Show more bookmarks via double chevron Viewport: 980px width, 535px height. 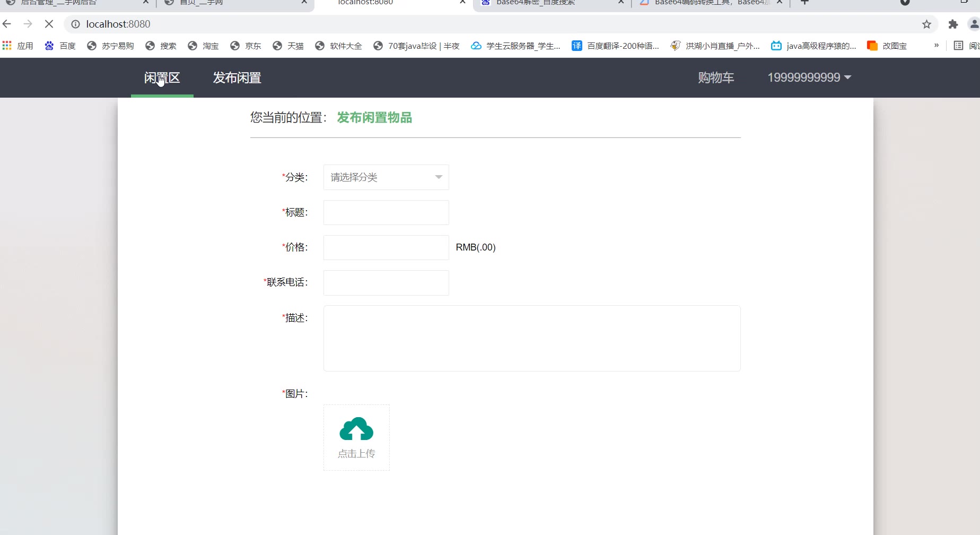pyautogui.click(x=937, y=46)
